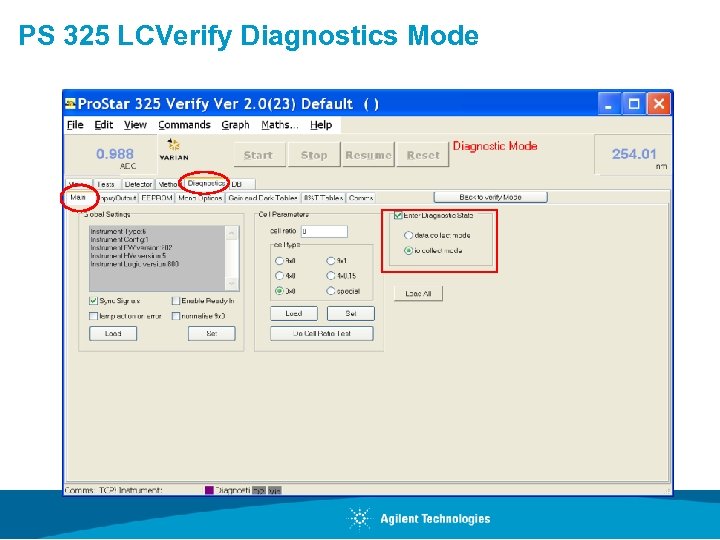Click Set in Global Settings group

pos(212,333)
